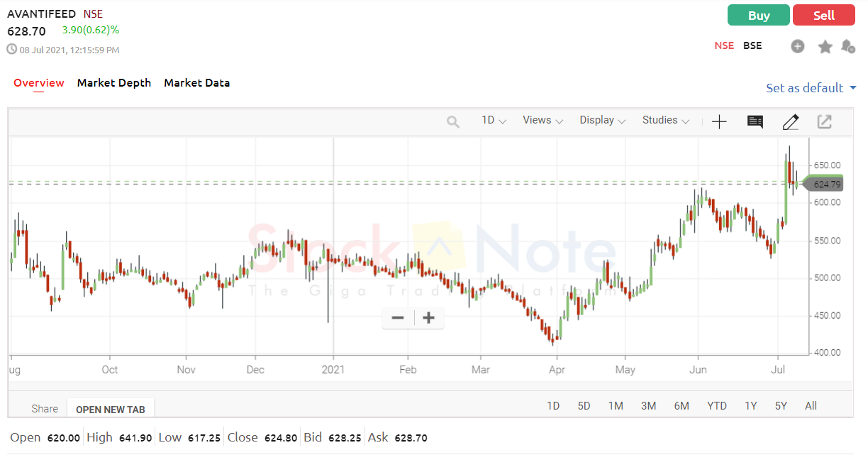The height and width of the screenshot is (455, 868).
Task: Select the 5Y chart range
Action: point(781,406)
